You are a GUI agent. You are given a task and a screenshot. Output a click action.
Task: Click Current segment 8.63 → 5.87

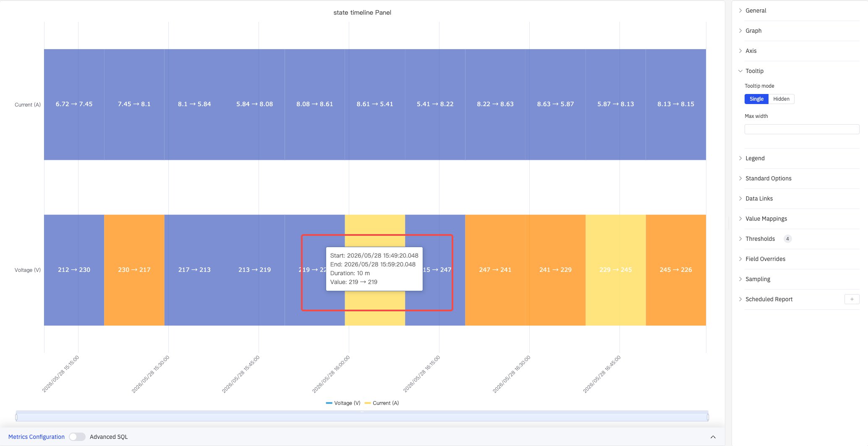tap(555, 104)
